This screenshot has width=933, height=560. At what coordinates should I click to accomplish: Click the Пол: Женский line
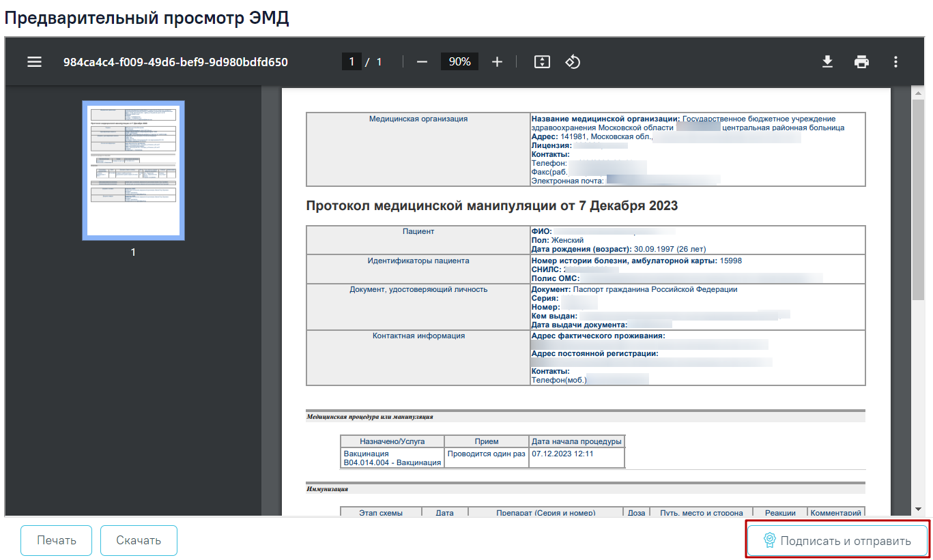pyautogui.click(x=558, y=240)
